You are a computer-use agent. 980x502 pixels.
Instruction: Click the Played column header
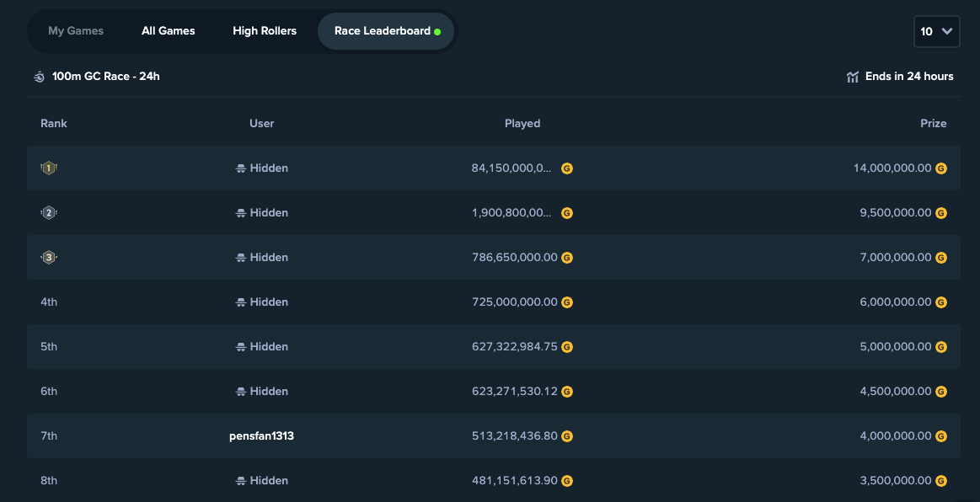pos(522,124)
